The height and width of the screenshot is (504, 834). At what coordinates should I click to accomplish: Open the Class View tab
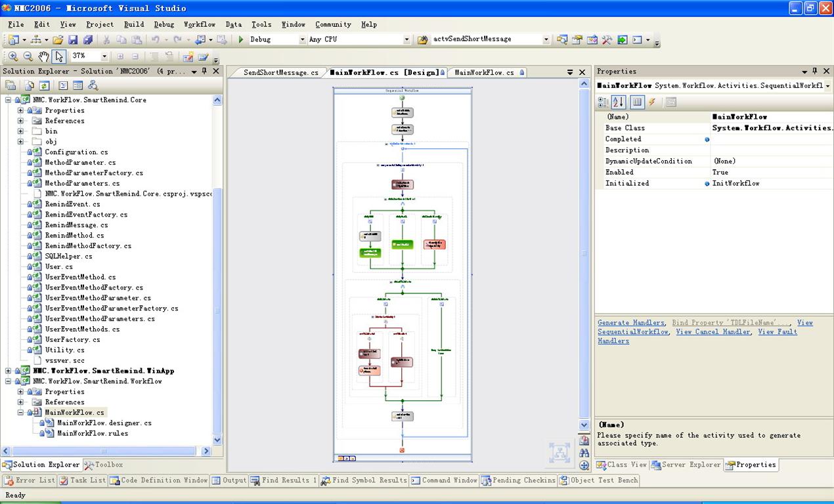[621, 465]
